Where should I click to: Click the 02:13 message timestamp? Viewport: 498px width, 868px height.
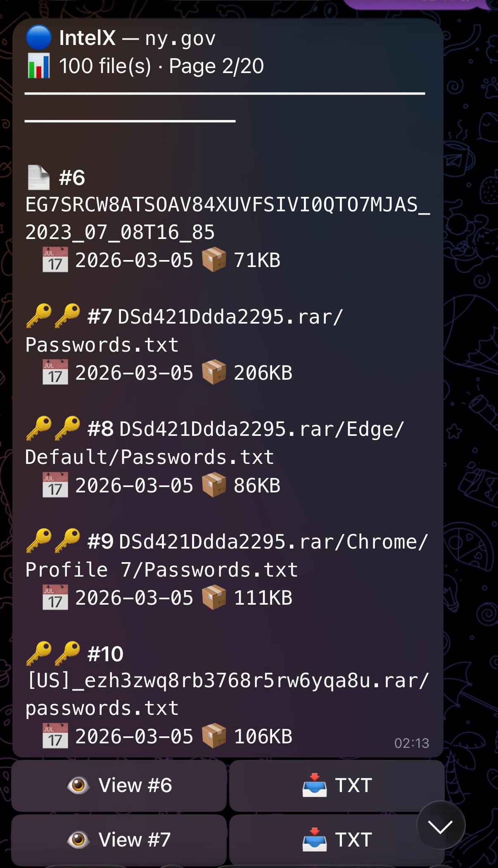pyautogui.click(x=412, y=743)
